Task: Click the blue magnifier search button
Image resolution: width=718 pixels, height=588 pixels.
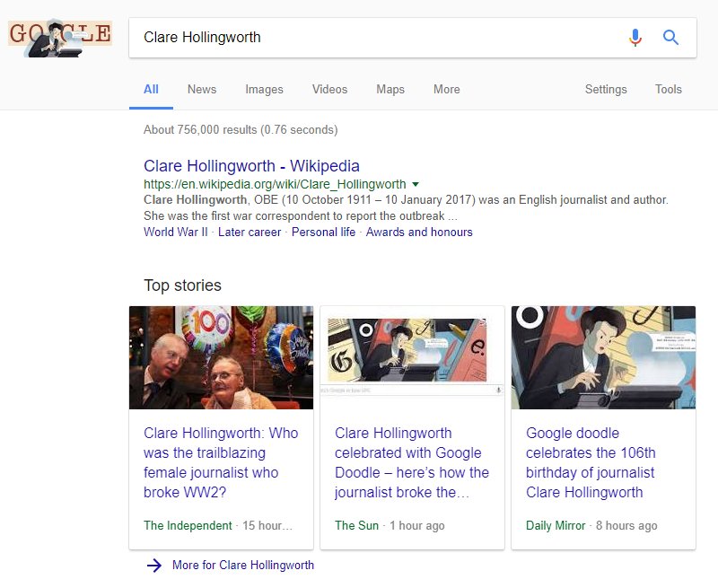Action: pos(670,37)
